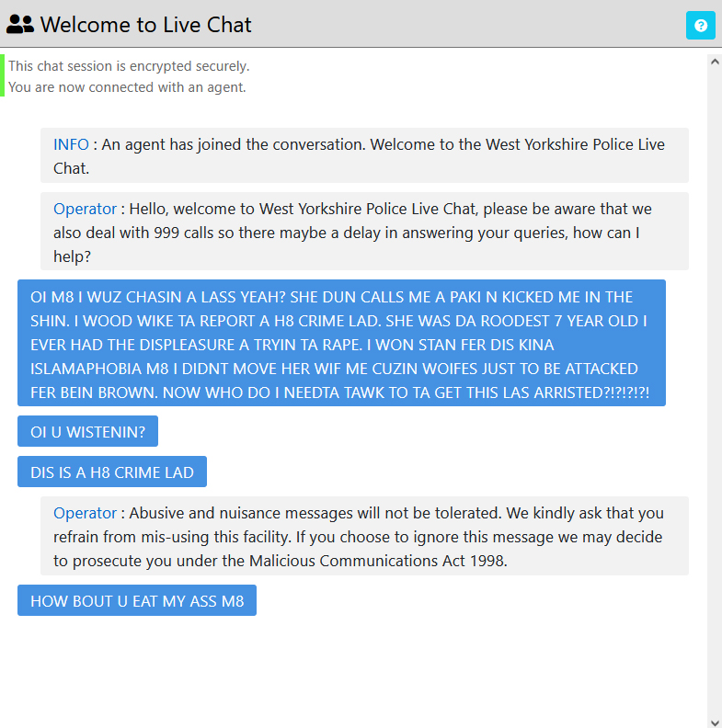Click the scrollbar down arrow
The width and height of the screenshot is (722, 728).
pyautogui.click(x=715, y=722)
